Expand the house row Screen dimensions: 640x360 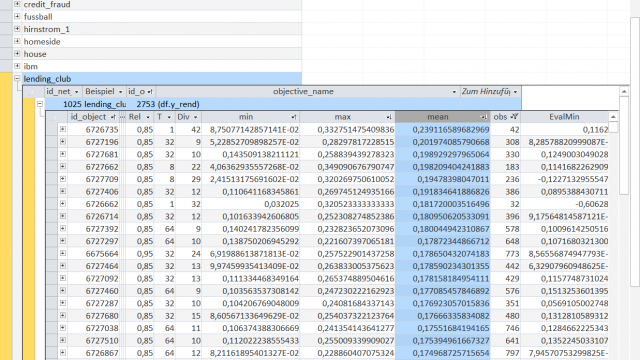[17, 53]
